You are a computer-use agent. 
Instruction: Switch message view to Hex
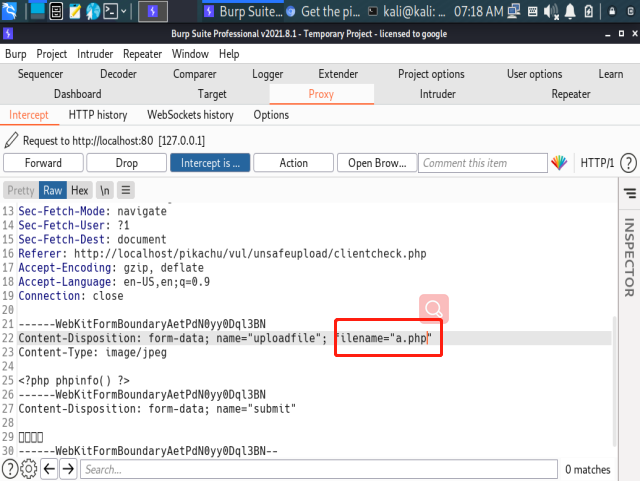pos(80,190)
